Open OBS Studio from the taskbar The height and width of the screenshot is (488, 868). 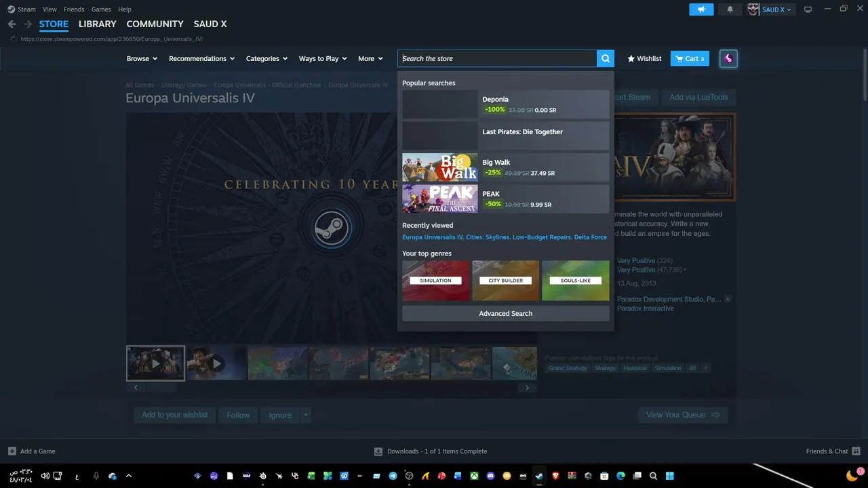tap(409, 476)
